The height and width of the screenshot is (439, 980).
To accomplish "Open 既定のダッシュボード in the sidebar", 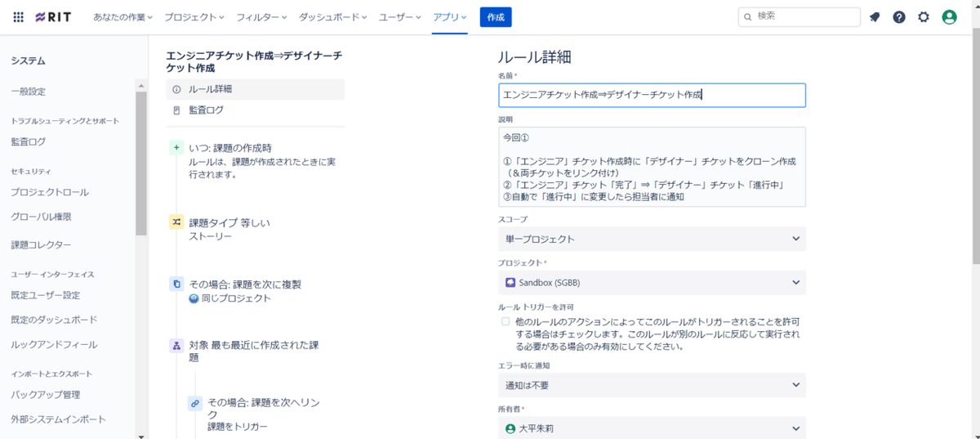I will 54,320.
